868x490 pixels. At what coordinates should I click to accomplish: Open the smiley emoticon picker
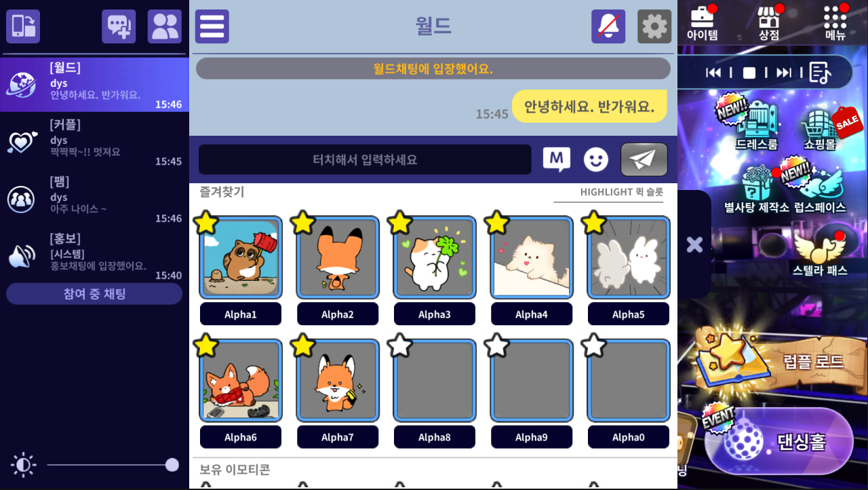pyautogui.click(x=596, y=159)
